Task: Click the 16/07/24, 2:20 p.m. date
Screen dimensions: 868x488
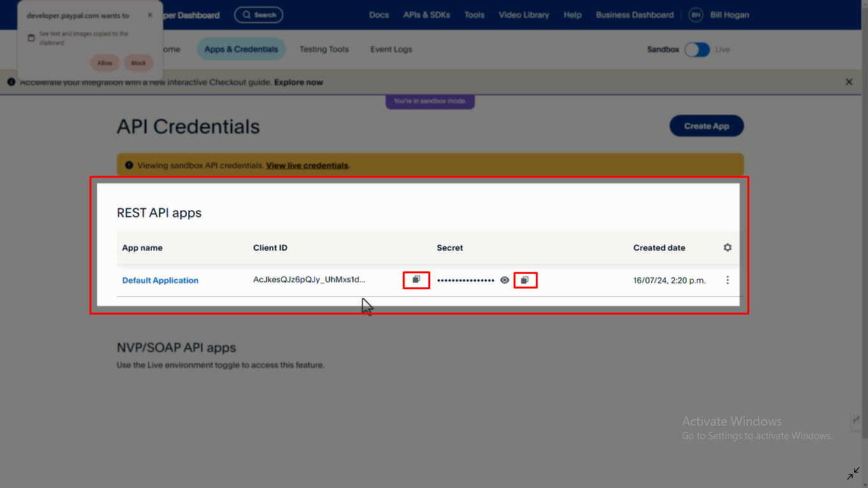Action: pyautogui.click(x=669, y=280)
